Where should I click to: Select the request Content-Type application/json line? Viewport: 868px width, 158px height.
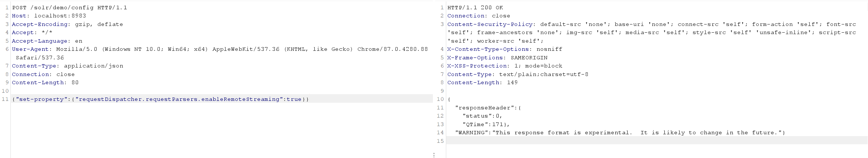coord(67,66)
